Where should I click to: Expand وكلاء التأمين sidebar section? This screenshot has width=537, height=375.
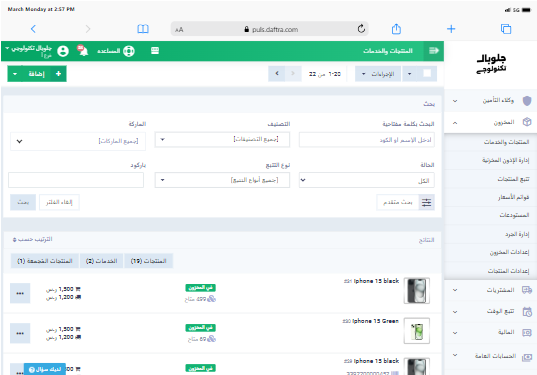(490, 101)
